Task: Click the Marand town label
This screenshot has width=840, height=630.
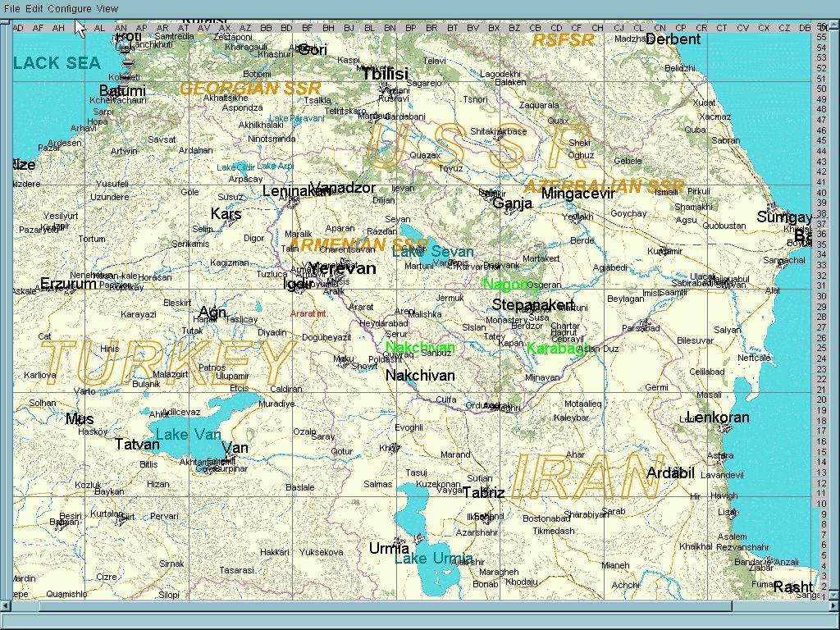Action: pos(455,454)
